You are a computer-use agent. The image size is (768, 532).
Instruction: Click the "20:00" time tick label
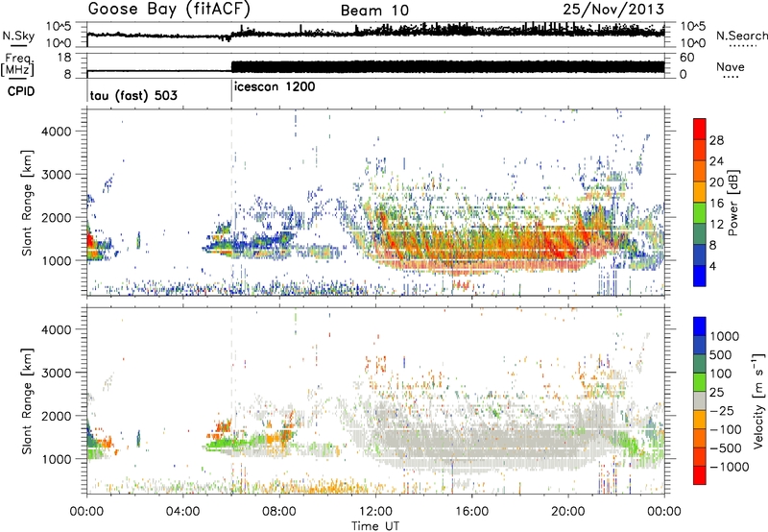(567, 512)
